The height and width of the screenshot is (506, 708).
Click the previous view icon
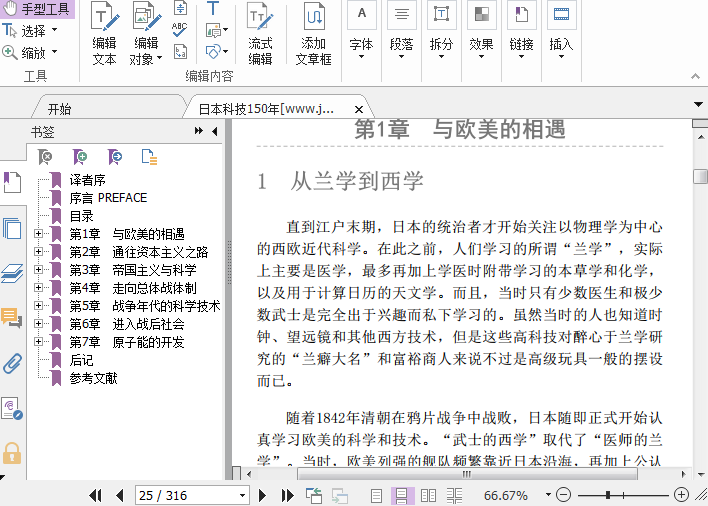tap(314, 496)
